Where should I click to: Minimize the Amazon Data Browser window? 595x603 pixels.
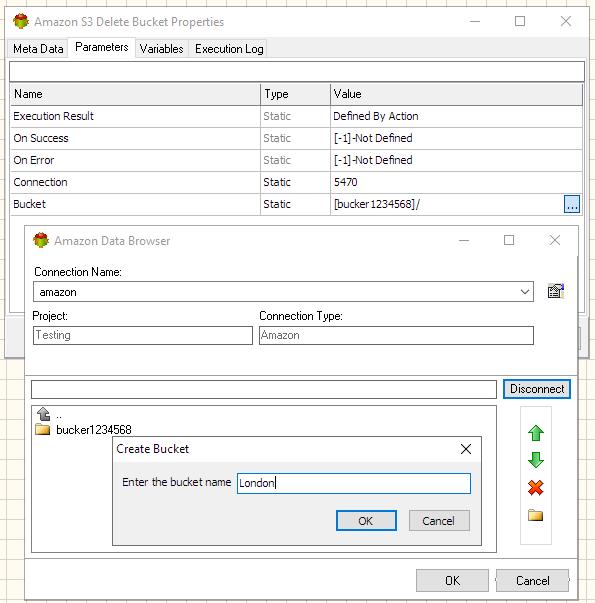[464, 241]
